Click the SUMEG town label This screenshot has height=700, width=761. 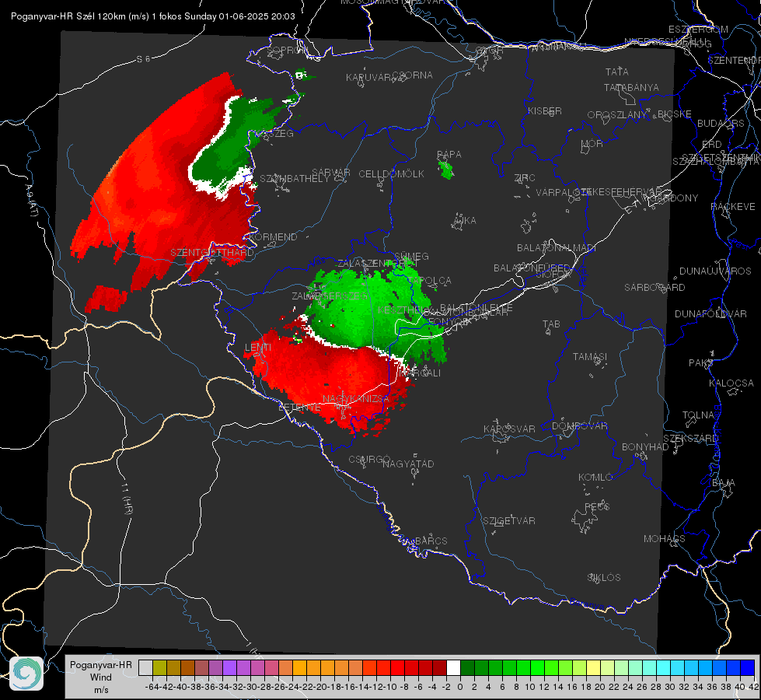[x=411, y=256]
